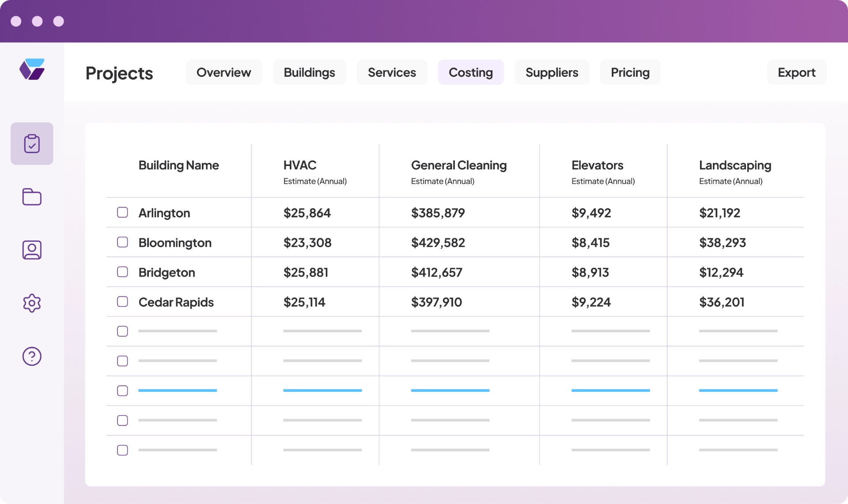Viewport: 848px width, 504px height.
Task: Open the Suppliers tab
Action: [552, 72]
